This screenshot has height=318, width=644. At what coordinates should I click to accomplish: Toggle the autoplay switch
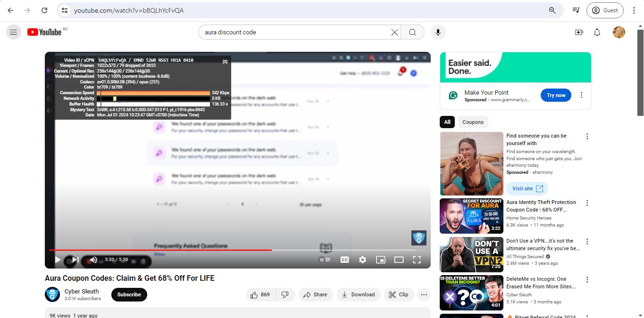tap(325, 260)
